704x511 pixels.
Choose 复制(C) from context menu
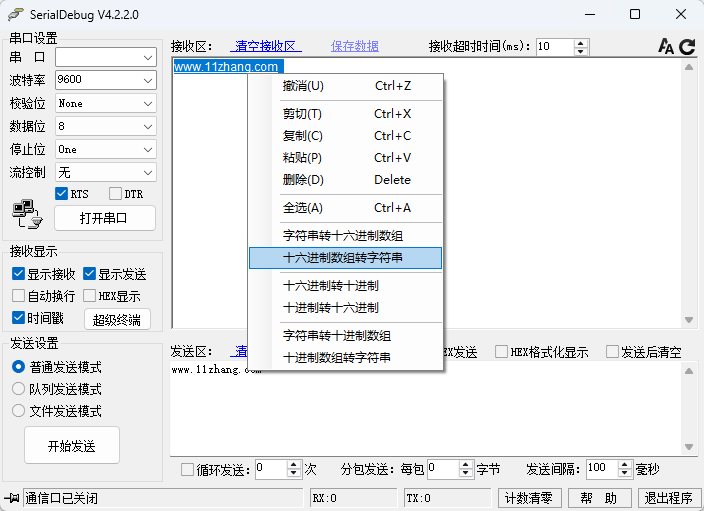[x=346, y=136]
